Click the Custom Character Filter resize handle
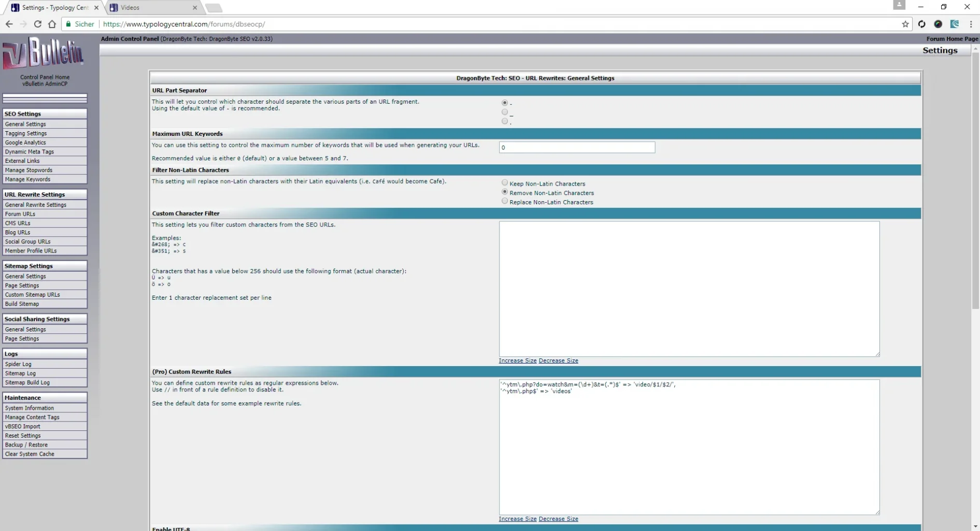980x531 pixels. click(x=877, y=354)
